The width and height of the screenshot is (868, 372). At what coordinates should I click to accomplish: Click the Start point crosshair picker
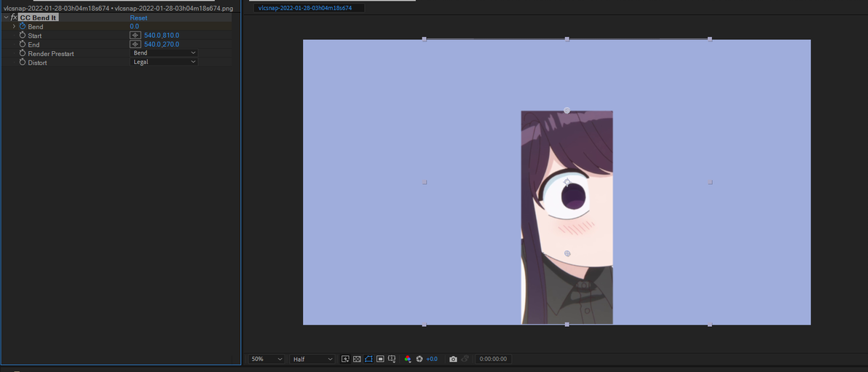coord(135,36)
